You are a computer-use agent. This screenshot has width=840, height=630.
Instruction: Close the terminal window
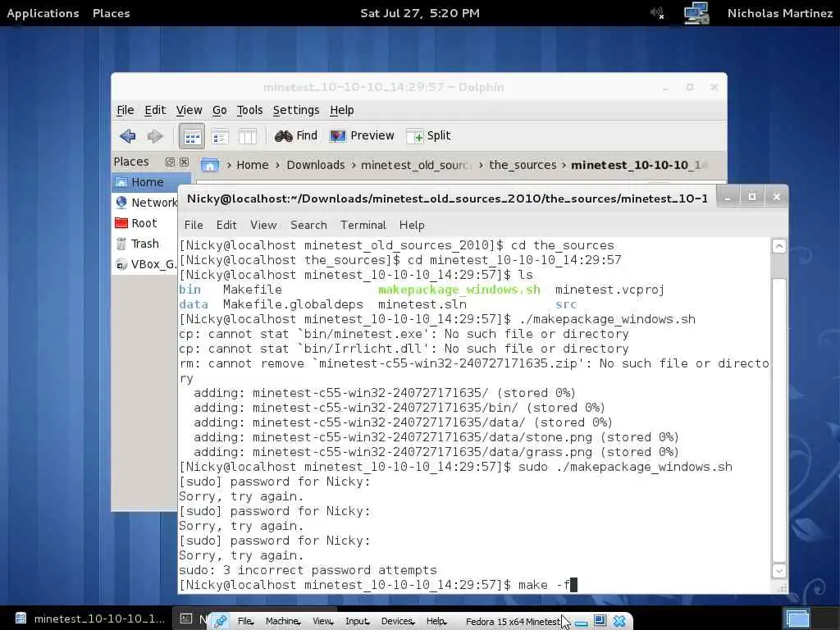pyautogui.click(x=777, y=198)
